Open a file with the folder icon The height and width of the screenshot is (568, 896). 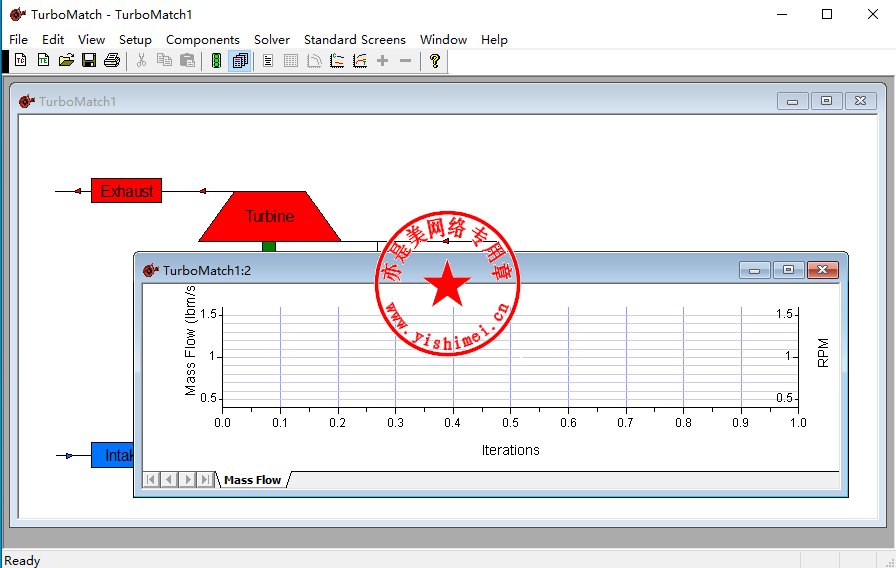tap(66, 60)
